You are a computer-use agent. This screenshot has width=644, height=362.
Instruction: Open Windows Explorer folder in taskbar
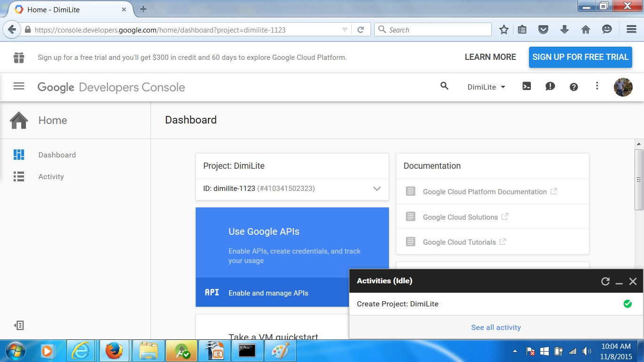(x=149, y=351)
